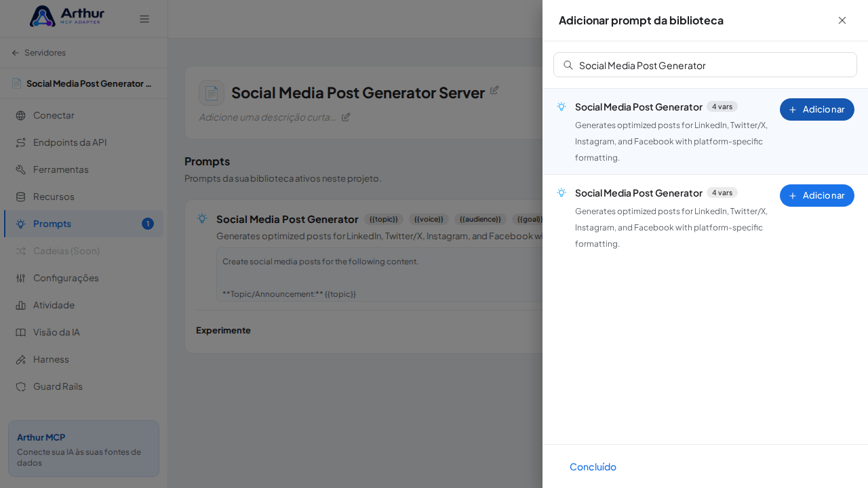Image resolution: width=868 pixels, height=488 pixels.
Task: Go back to Servidores
Action: (x=39, y=53)
